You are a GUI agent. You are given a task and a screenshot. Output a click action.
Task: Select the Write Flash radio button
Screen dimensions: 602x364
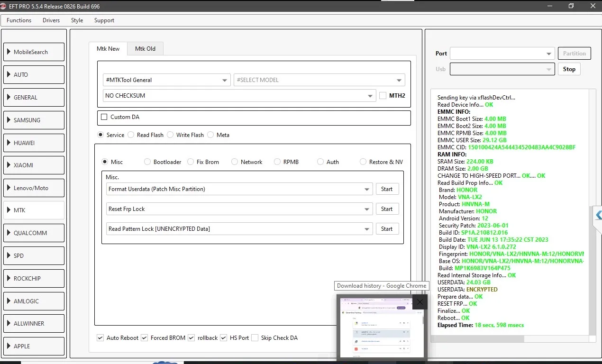click(x=170, y=135)
